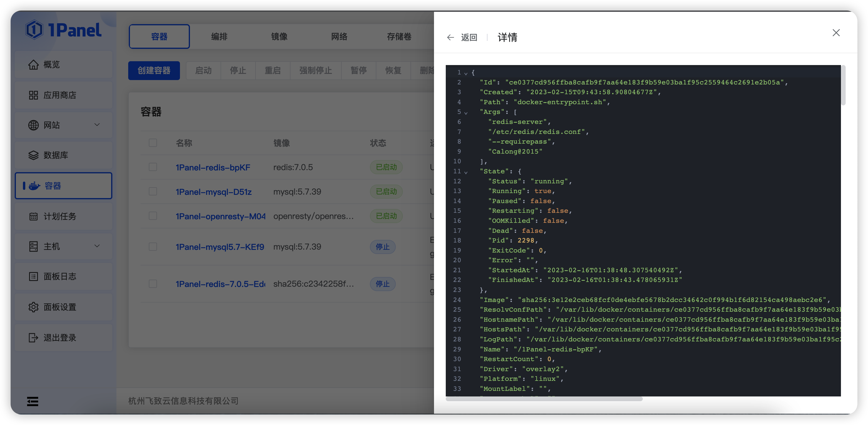This screenshot has height=425, width=868.
Task: Click the 已启动 status of 1Panel-redis-bpKF
Action: pos(386,167)
